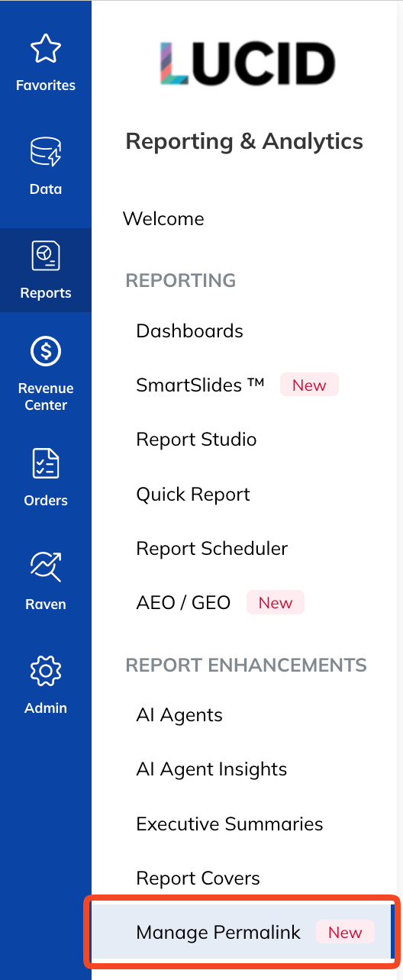Open Report Covers

point(198,878)
